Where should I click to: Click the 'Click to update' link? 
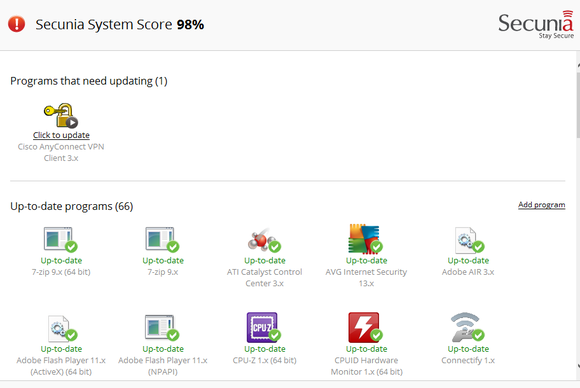(x=61, y=135)
